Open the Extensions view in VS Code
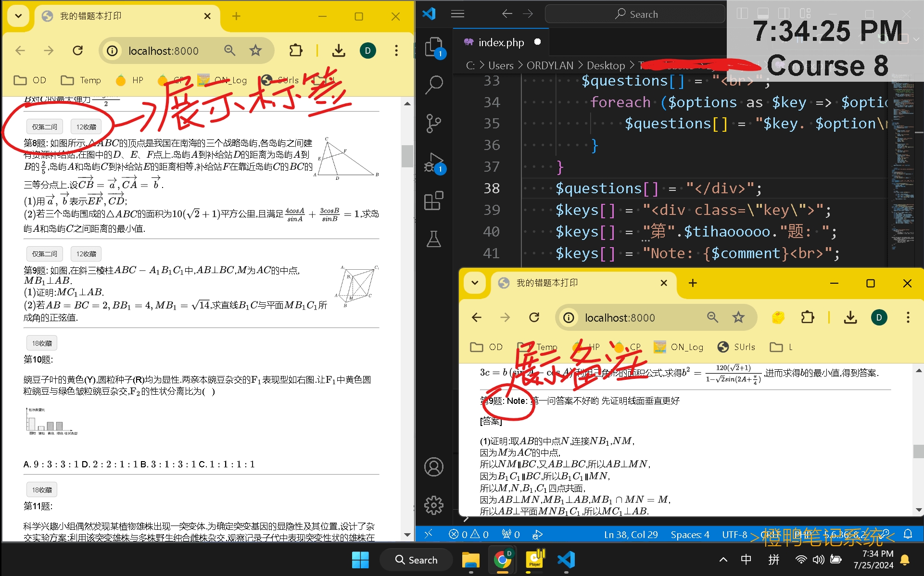Viewport: 924px width, 576px height. coord(433,200)
